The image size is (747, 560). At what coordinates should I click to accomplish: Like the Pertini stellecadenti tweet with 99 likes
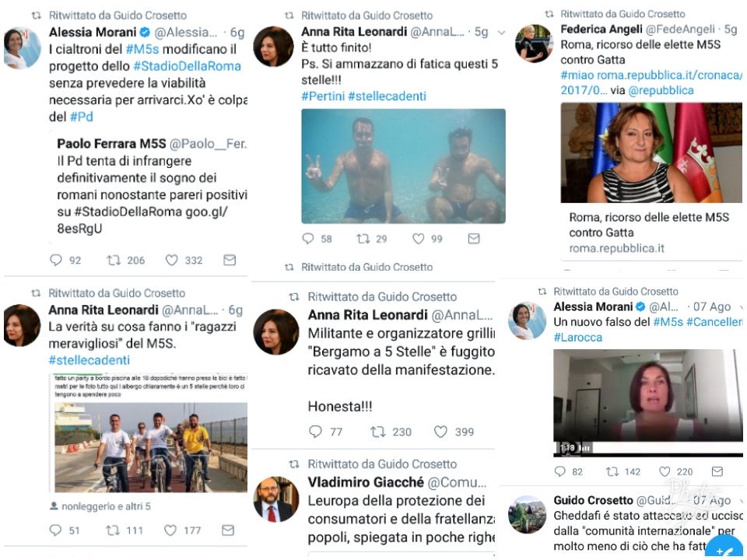[x=419, y=238]
